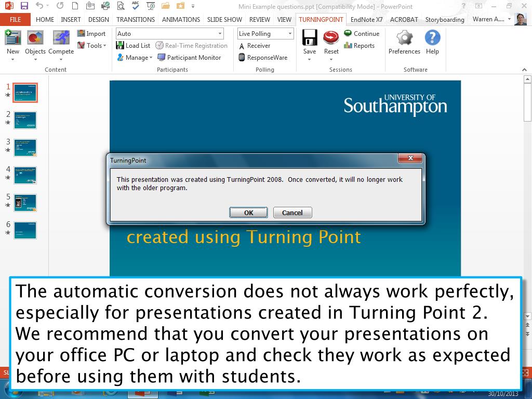The image size is (532, 399).
Task: Click Import in Content group
Action: click(x=91, y=34)
